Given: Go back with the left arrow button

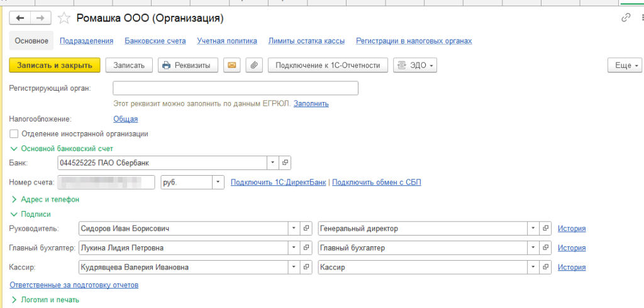Looking at the screenshot, I should pyautogui.click(x=19, y=18).
